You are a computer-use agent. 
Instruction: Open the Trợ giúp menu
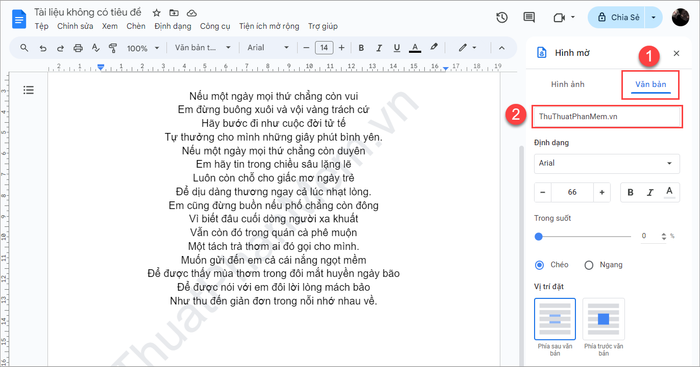(x=323, y=26)
